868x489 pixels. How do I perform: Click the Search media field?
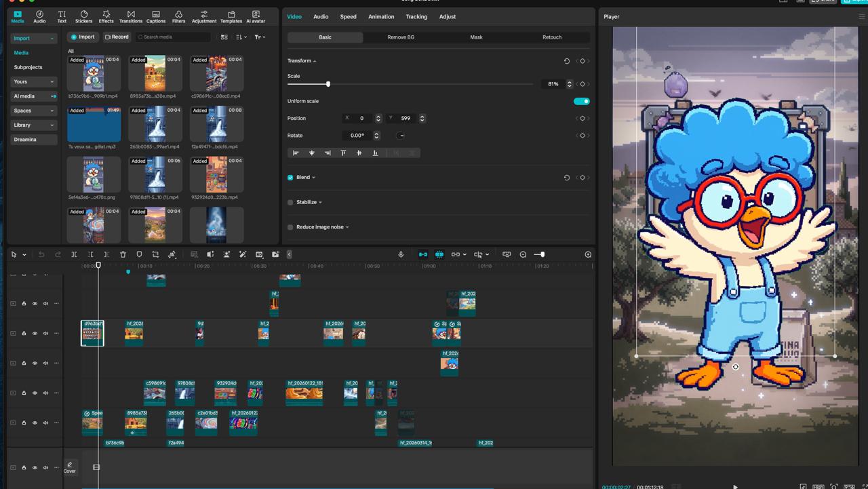pyautogui.click(x=174, y=37)
